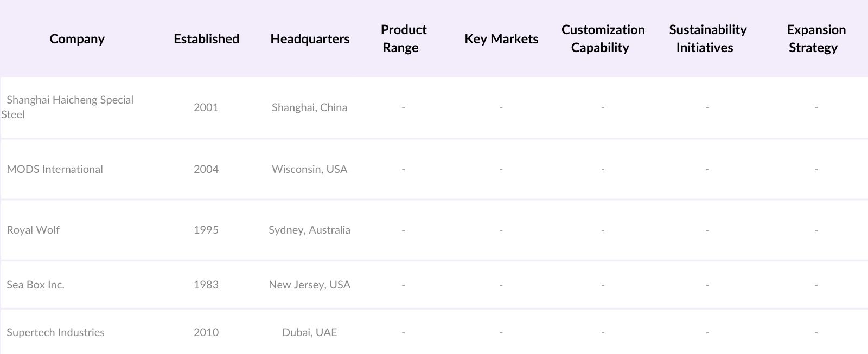Screen dimensions: 868x354
Task: Click the Established column header
Action: 206,39
